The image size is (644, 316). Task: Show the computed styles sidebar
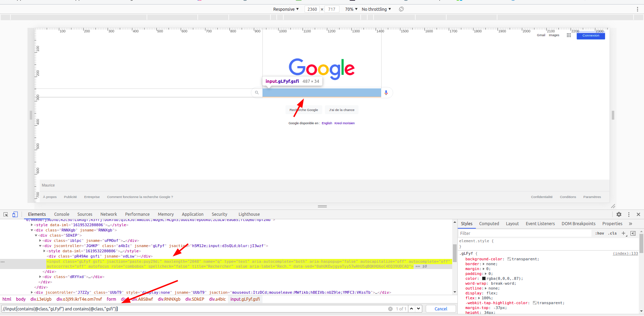[633, 234]
